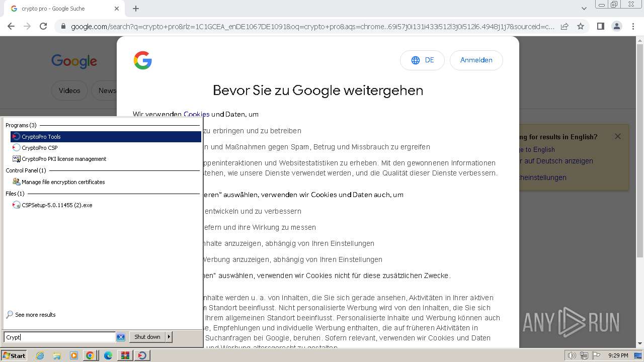Open CryptoPro app on the taskbar

click(x=142, y=355)
